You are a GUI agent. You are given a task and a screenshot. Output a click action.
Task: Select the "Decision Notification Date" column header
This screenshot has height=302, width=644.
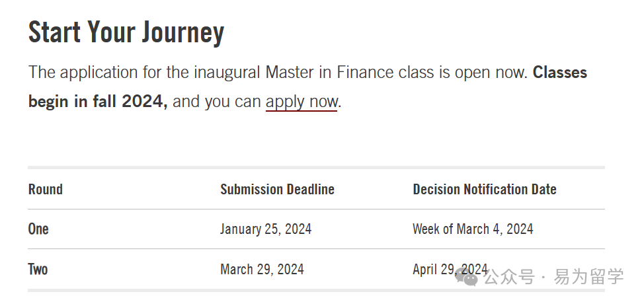click(x=485, y=189)
